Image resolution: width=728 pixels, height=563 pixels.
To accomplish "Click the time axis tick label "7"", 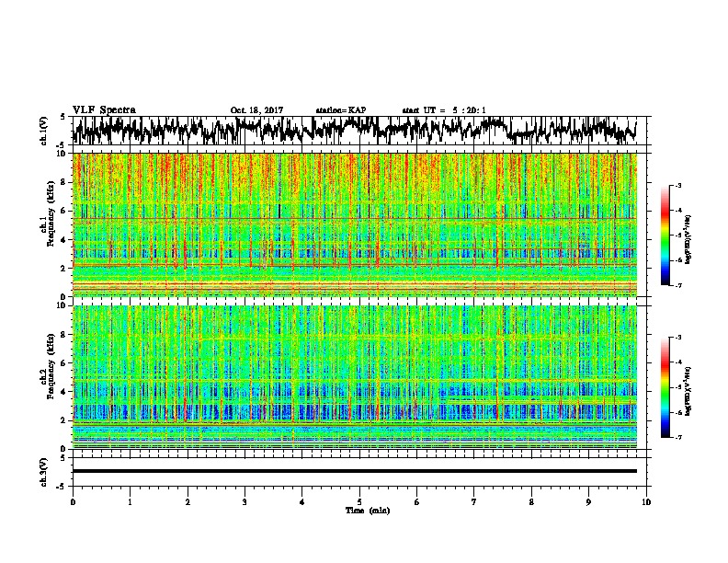I will 474,502.
